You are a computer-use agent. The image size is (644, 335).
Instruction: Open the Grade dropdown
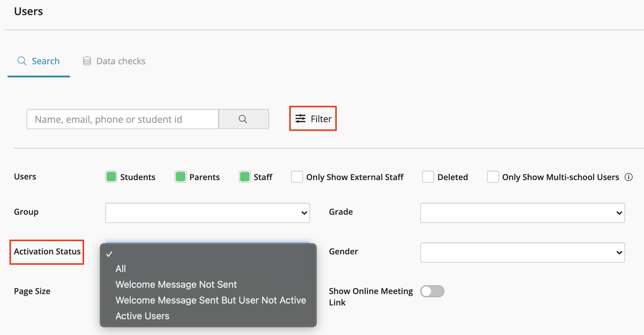[523, 213]
